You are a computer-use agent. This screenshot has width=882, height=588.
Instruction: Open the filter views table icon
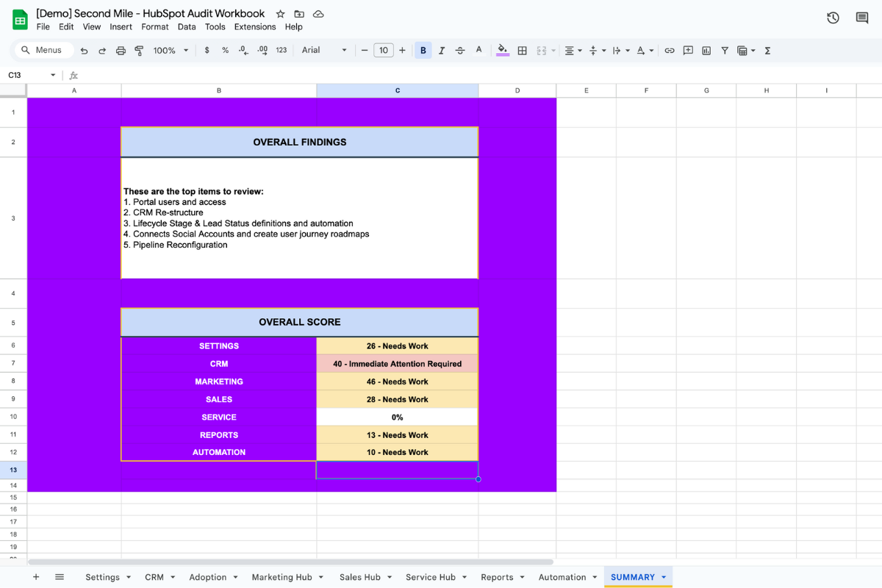746,51
